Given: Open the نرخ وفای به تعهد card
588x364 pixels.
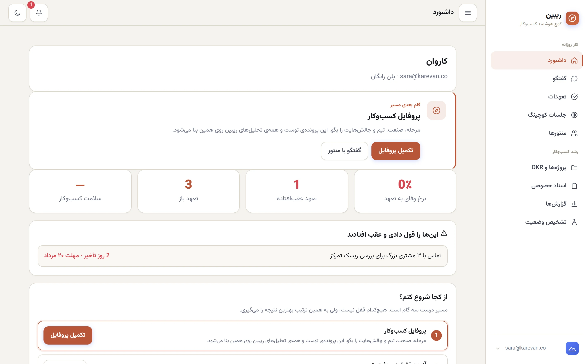Looking at the screenshot, I should (x=405, y=191).
